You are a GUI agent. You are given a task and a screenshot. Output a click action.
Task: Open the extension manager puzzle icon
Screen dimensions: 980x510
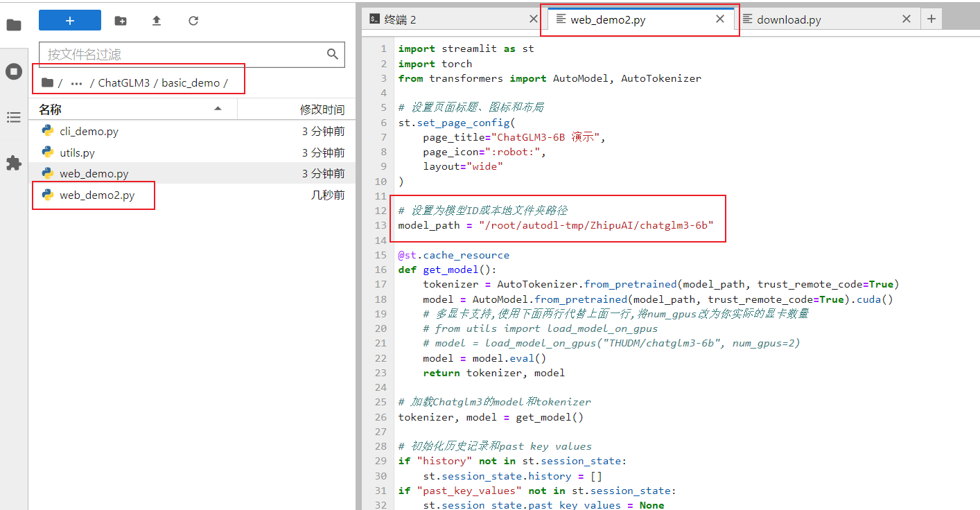click(x=14, y=164)
